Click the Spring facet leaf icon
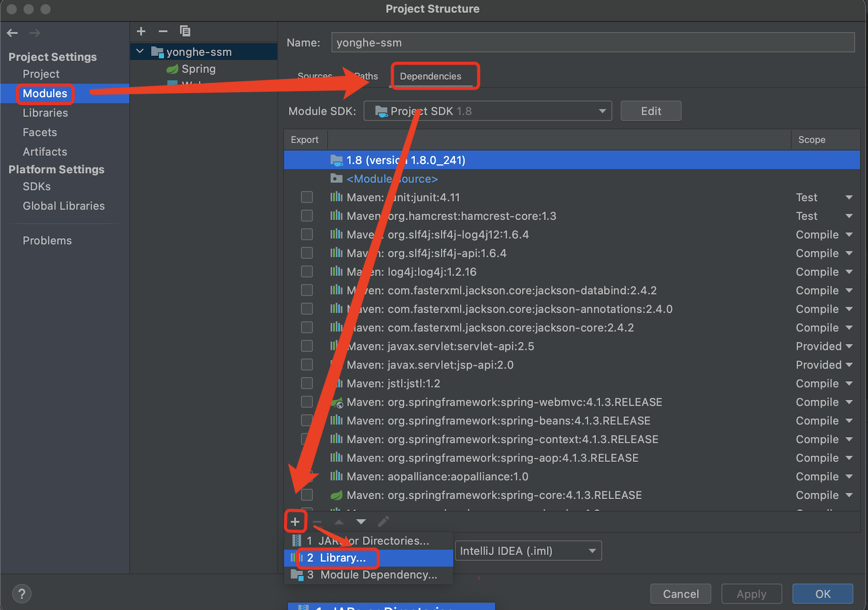Screen dimensions: 868x610 172,69
